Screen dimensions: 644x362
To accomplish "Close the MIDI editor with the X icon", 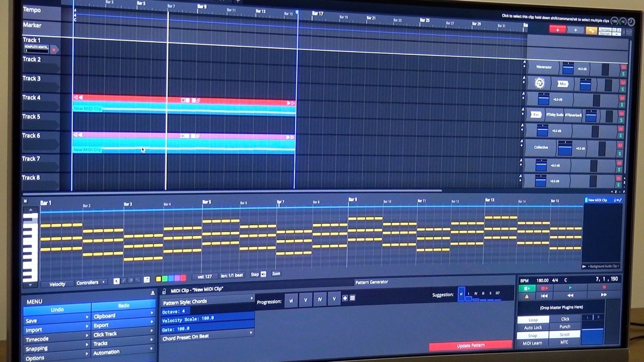I will pyautogui.click(x=25, y=201).
